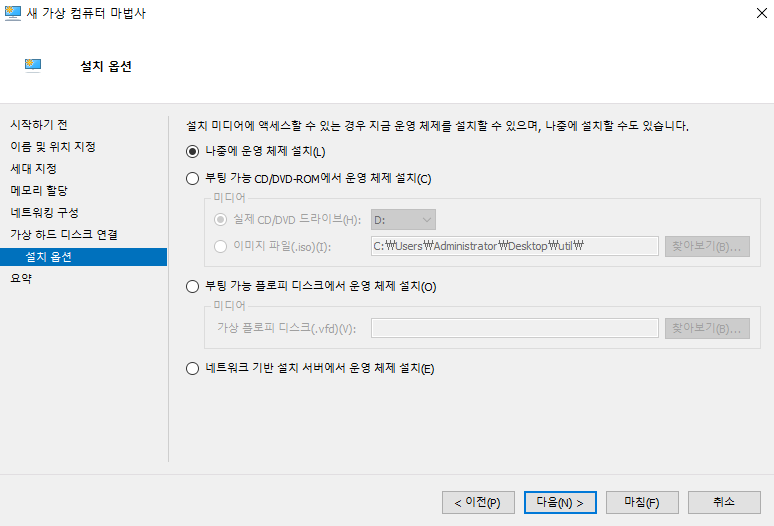Screen dimensions: 774x526
Task: Click the 다음(N) > button
Action: point(560,502)
